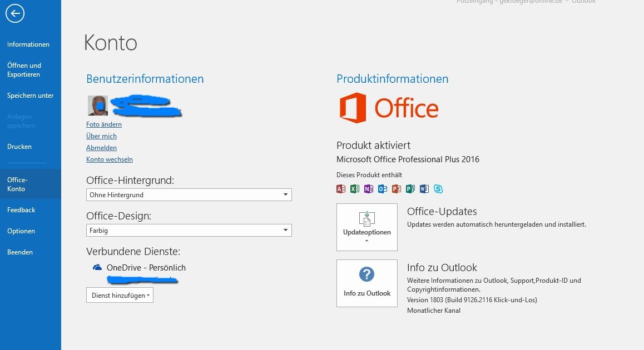
Task: Click the Foto ändern link
Action: pyautogui.click(x=104, y=124)
